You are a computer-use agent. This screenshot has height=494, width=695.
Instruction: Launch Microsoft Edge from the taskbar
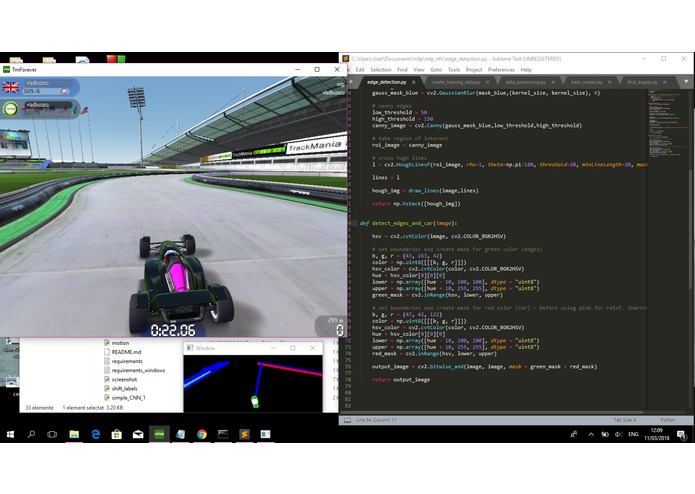(95, 434)
